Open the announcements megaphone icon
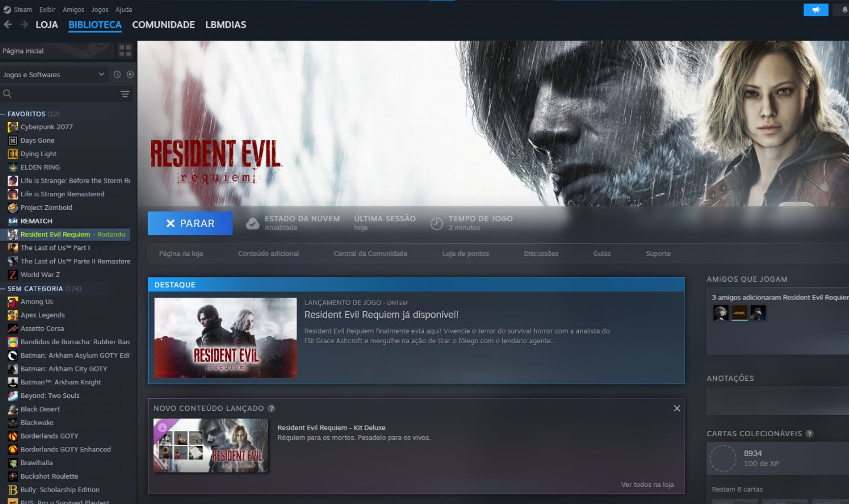The width and height of the screenshot is (849, 504). coord(816,10)
